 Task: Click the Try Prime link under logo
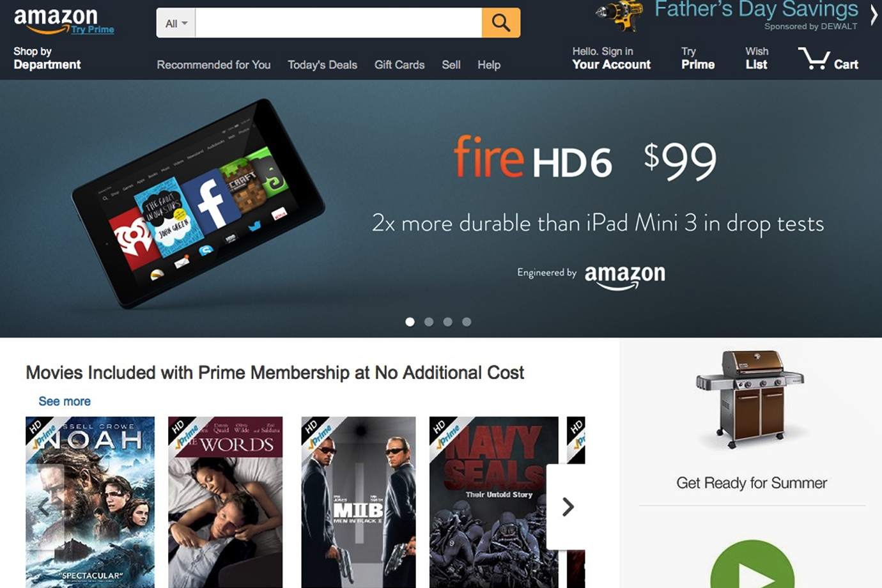click(x=93, y=29)
